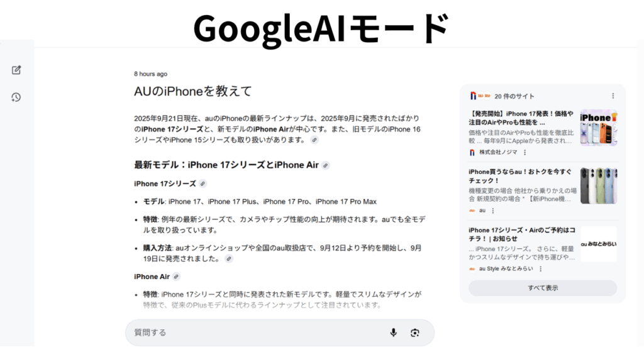Open the AI Mode history icon
This screenshot has width=644, height=362.
pos(16,97)
